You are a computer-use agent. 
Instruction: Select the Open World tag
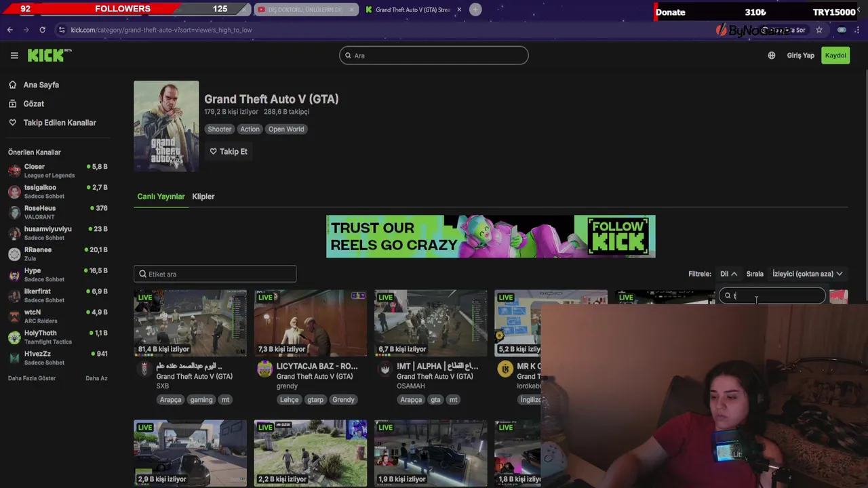click(x=286, y=129)
